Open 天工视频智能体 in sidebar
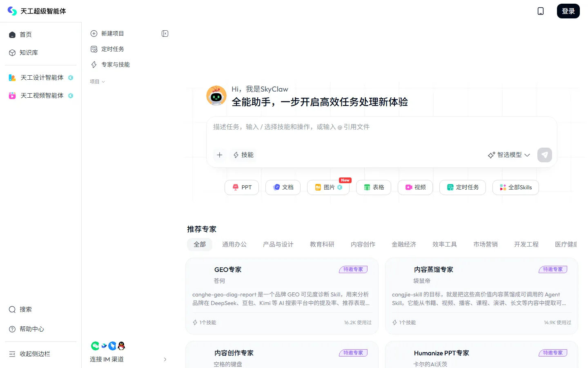The height and width of the screenshot is (368, 588). [x=40, y=96]
